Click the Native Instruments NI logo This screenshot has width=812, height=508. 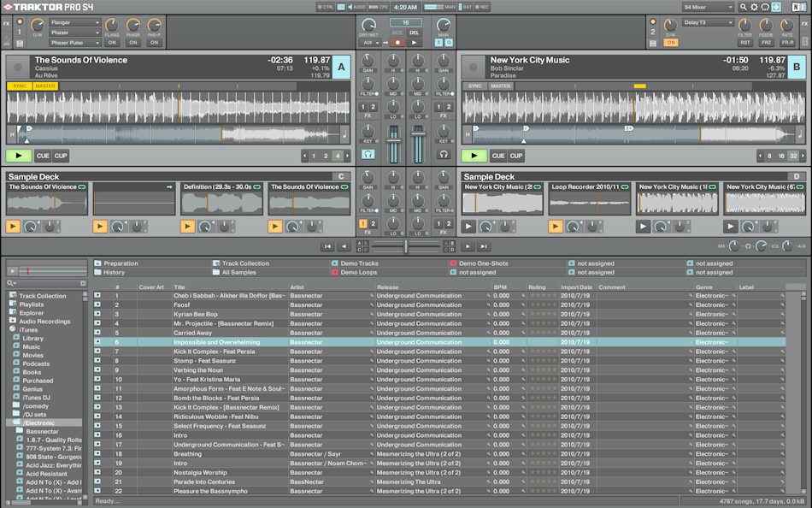[798, 7]
